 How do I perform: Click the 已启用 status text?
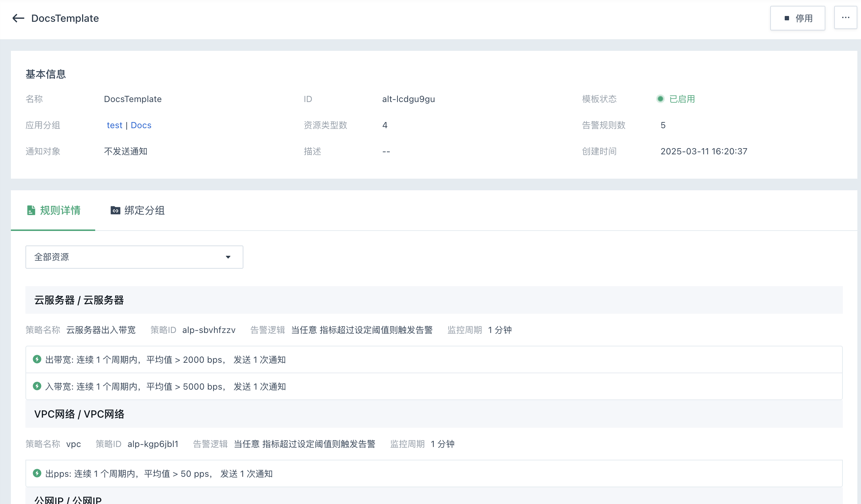(x=682, y=99)
